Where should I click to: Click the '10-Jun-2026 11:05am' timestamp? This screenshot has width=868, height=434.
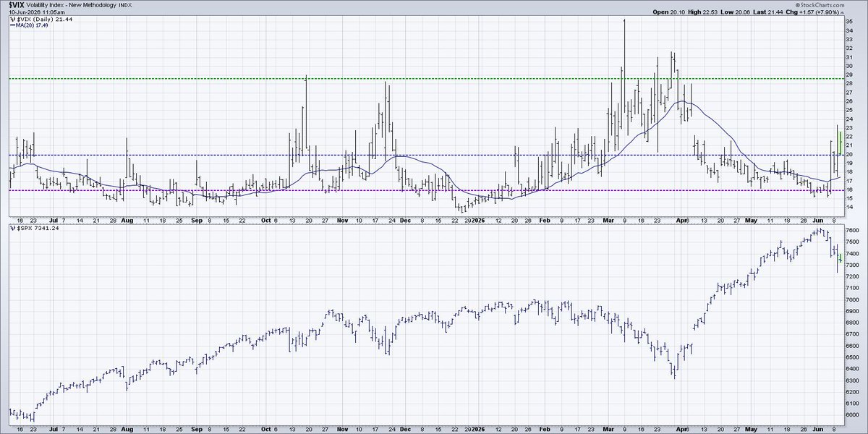(35, 13)
